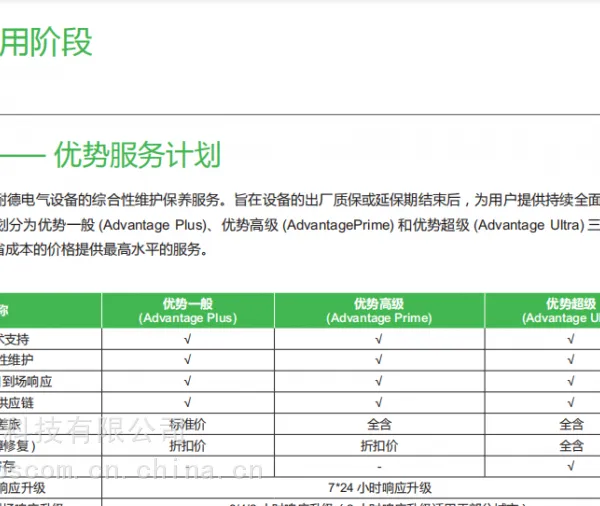This screenshot has height=506, width=600.
Task: Click the column header 优势一般 (Advantage Plus)
Action: click(188, 310)
